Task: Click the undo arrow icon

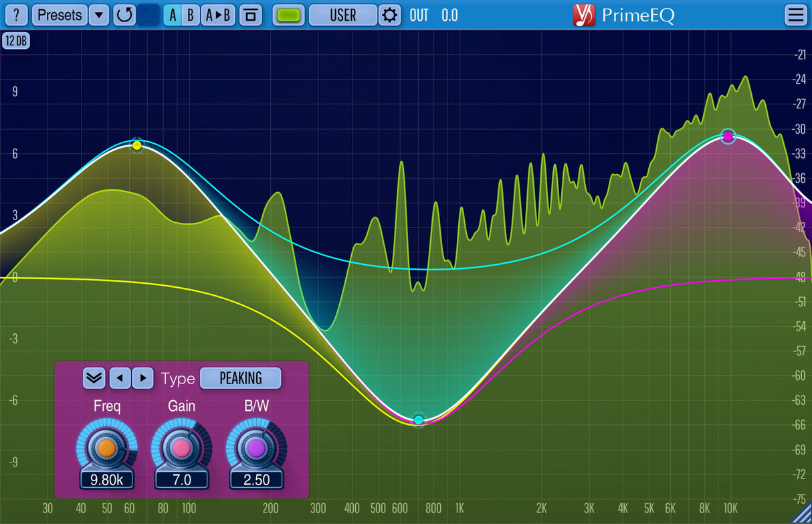Action: tap(124, 15)
